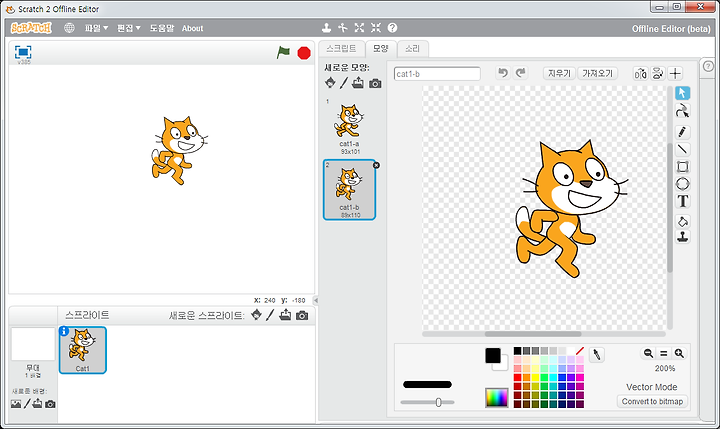Select the Cat1 sprite thumbnail
This screenshot has height=429, width=720.
pyautogui.click(x=83, y=350)
